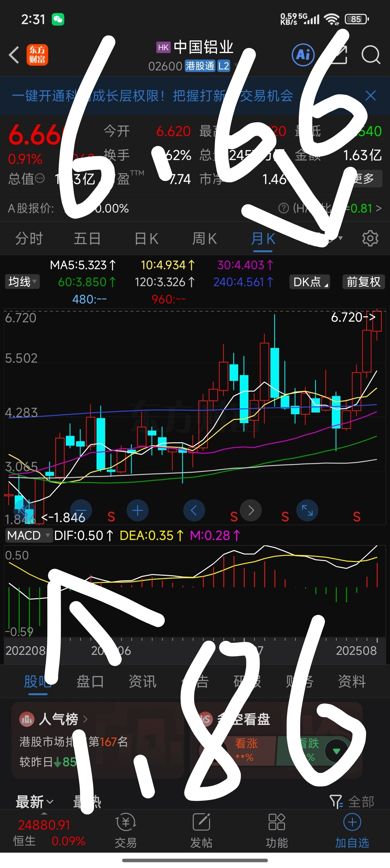Tap the battery indicator in status bar
Viewport: 390px width, 868px height.
[357, 19]
